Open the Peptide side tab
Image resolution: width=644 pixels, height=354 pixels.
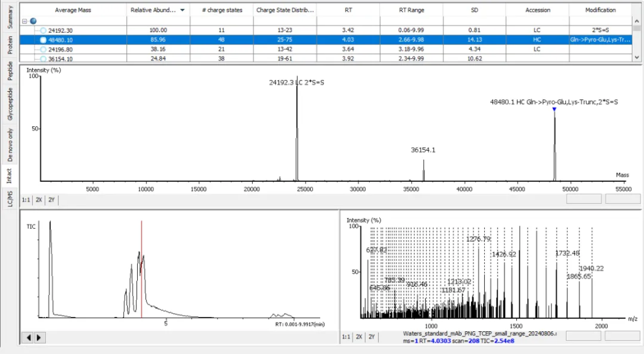[9, 71]
